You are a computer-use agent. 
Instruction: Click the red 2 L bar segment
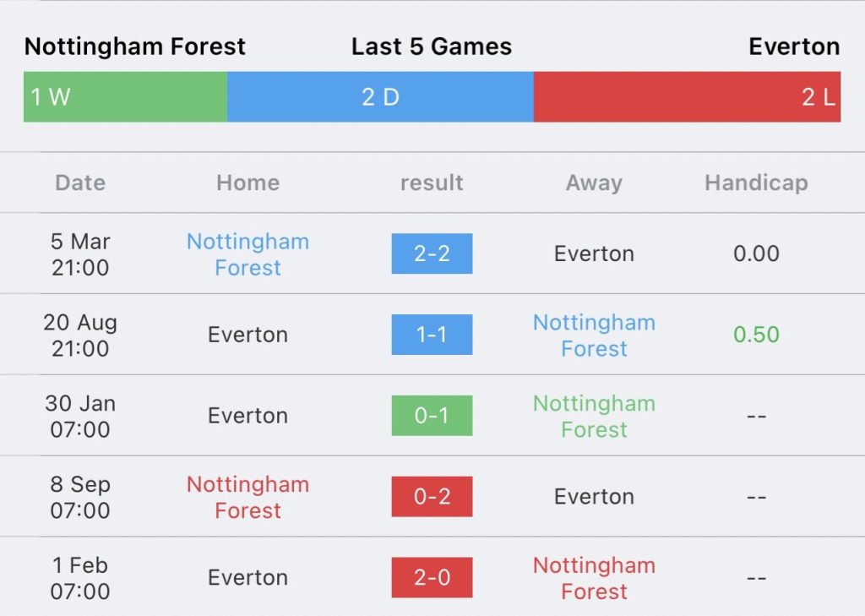point(687,96)
